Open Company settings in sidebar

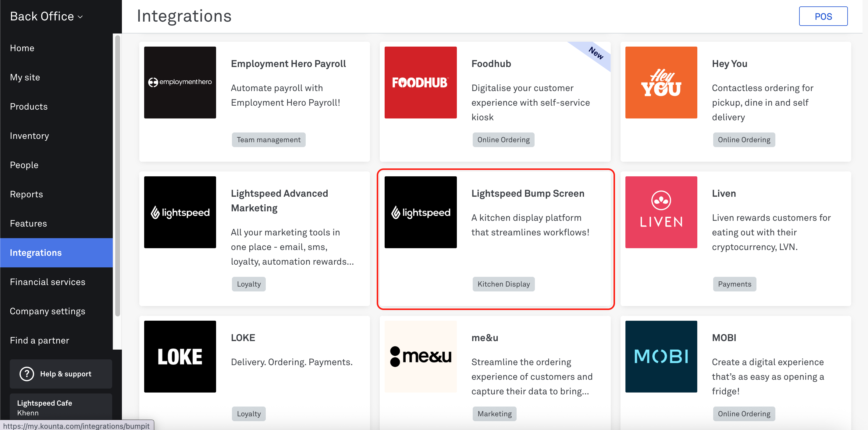point(56,311)
